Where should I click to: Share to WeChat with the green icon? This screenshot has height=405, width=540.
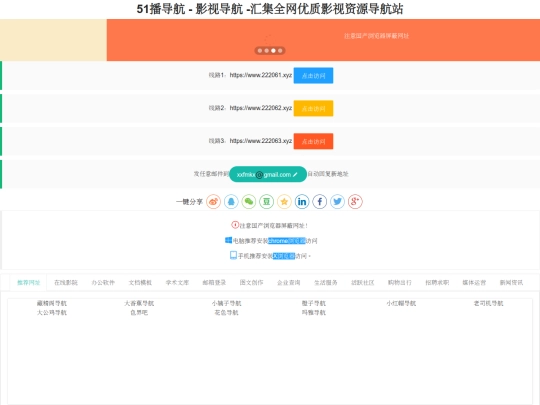tap(249, 201)
